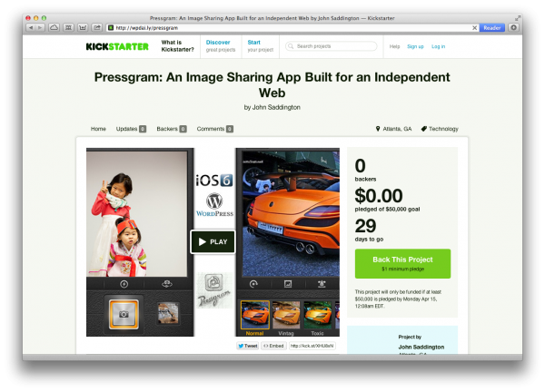Click the Tweet button
The width and height of the screenshot is (545, 392).
coord(248,346)
